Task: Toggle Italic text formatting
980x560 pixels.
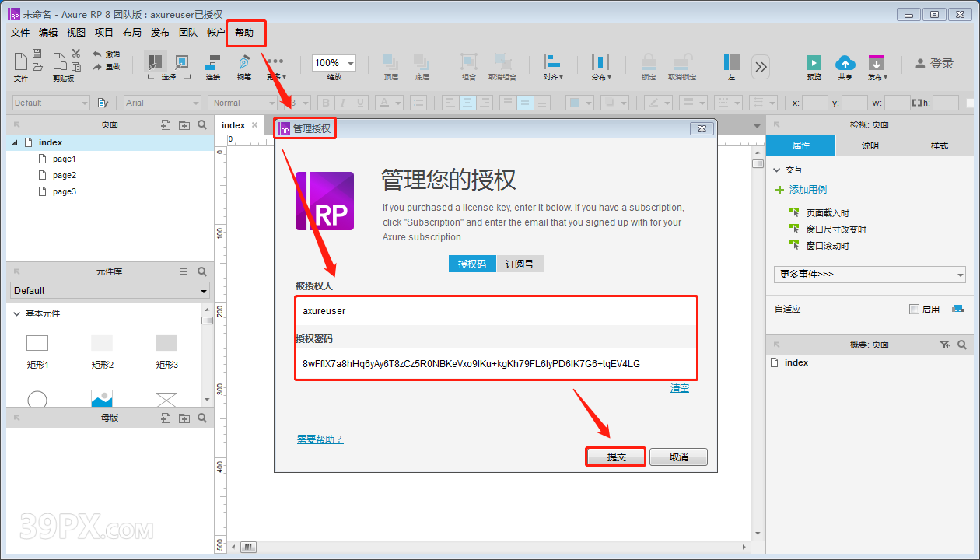Action: (x=343, y=103)
